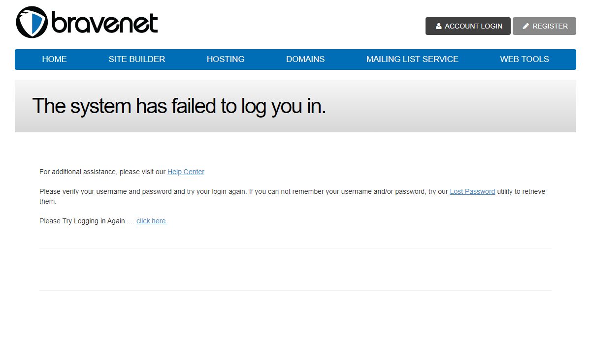Click the Bravenet shield logo icon
The height and width of the screenshot is (364, 591).
click(x=32, y=23)
